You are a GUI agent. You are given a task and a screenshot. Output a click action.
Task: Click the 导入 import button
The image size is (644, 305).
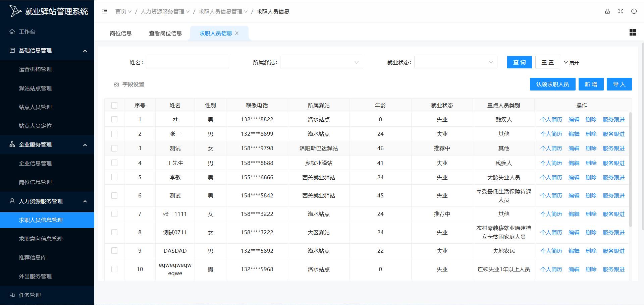(x=619, y=84)
